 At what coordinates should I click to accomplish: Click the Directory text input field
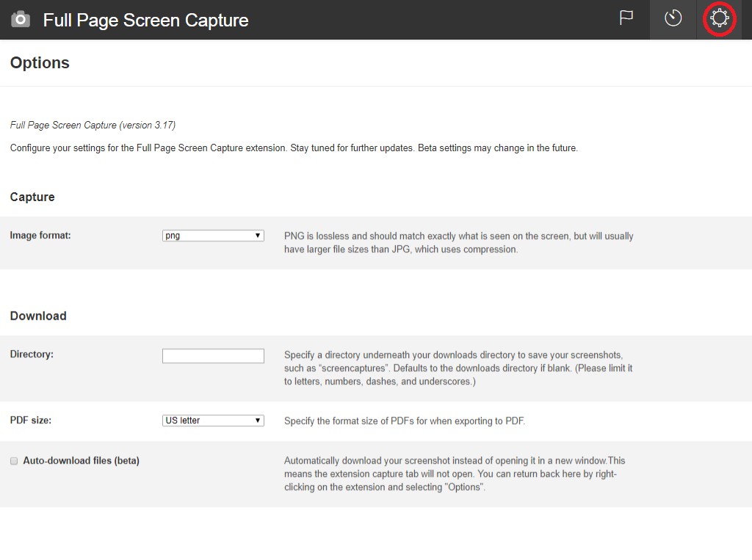(213, 356)
